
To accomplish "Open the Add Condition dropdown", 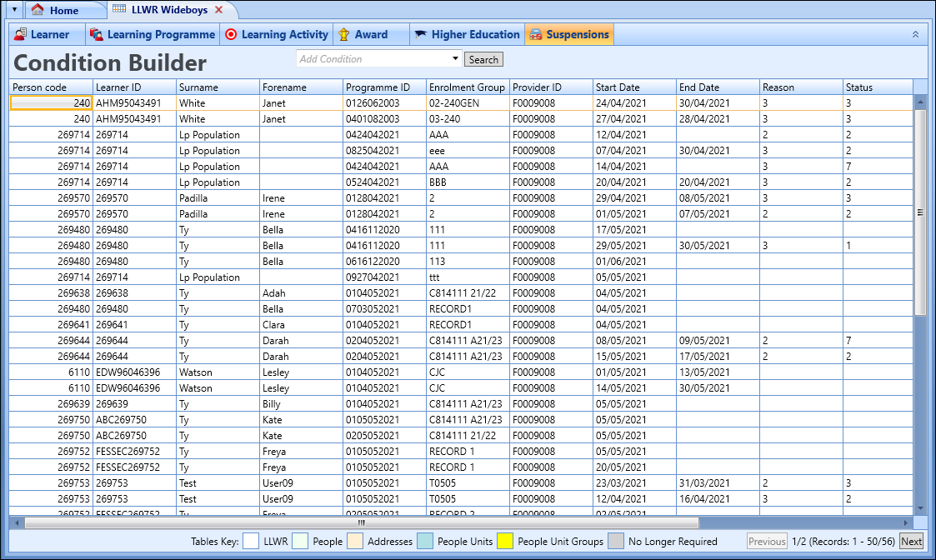I will click(455, 59).
